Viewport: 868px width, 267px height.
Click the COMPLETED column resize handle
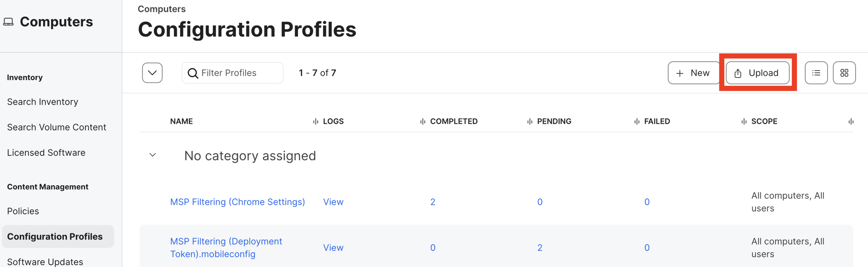(x=423, y=121)
